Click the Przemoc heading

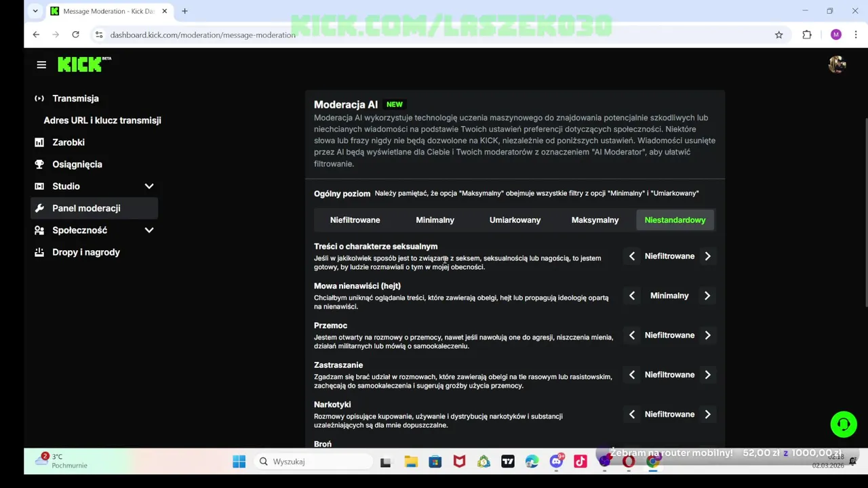(x=330, y=325)
